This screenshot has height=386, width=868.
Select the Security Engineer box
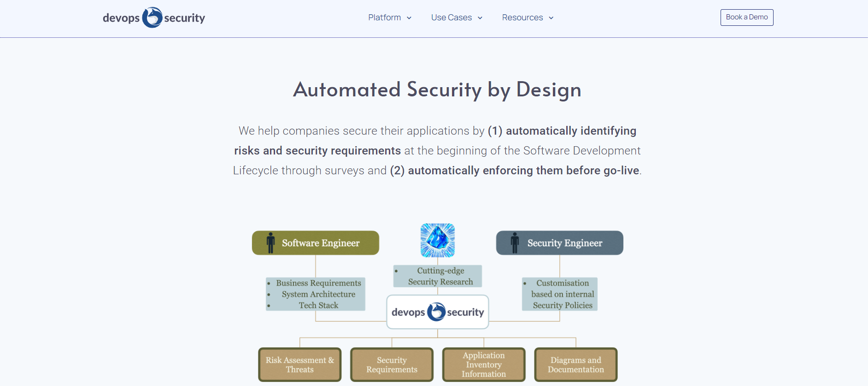[x=560, y=243]
